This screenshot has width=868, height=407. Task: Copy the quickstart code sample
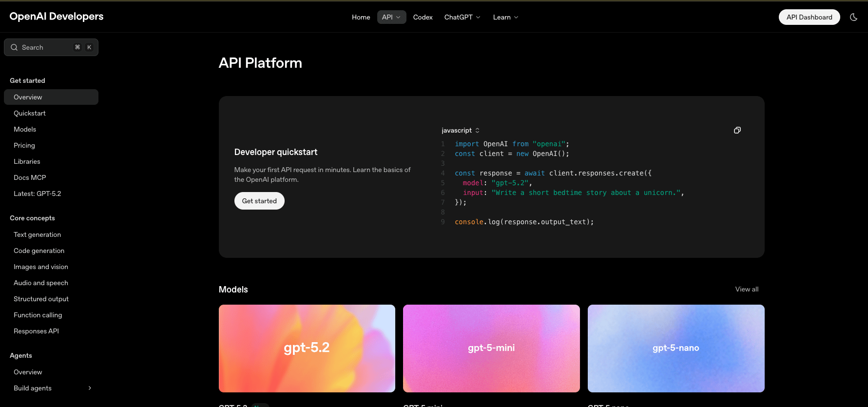pos(737,130)
